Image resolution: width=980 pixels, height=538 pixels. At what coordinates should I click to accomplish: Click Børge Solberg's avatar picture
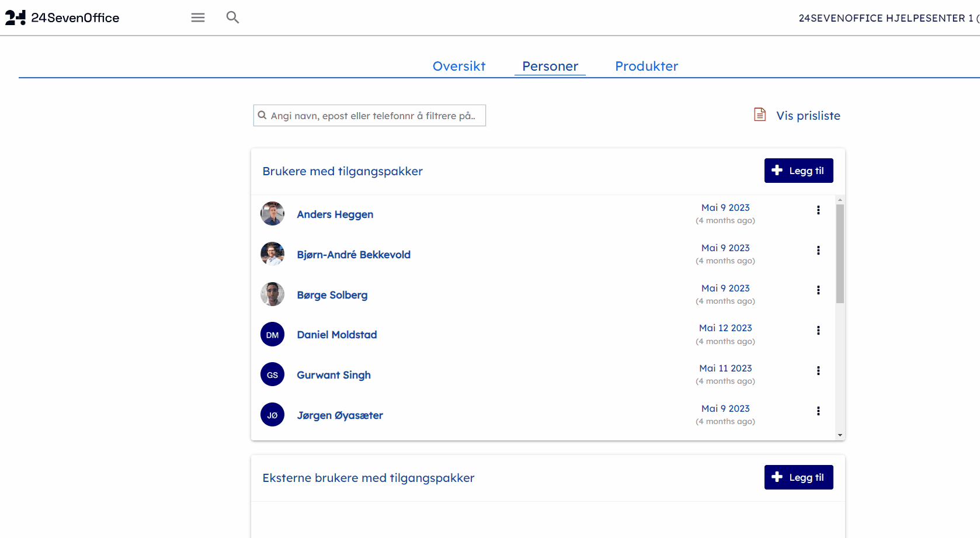point(272,294)
